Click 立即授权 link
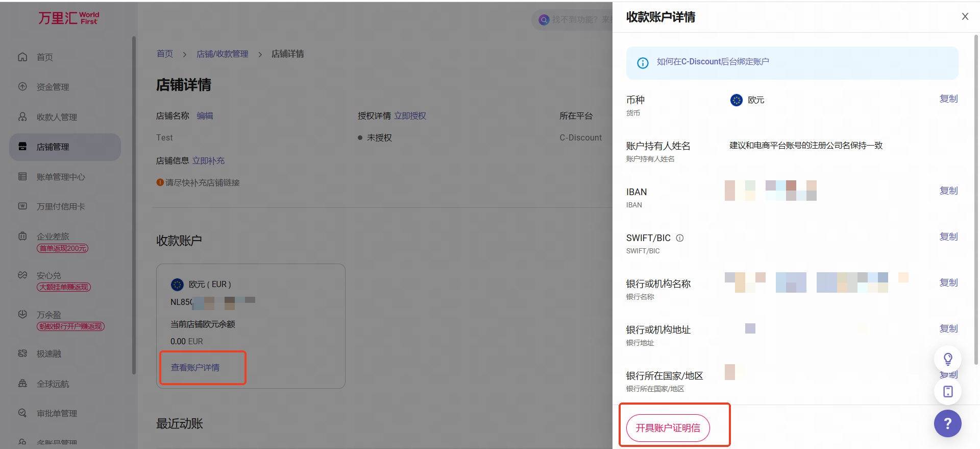 click(x=410, y=116)
